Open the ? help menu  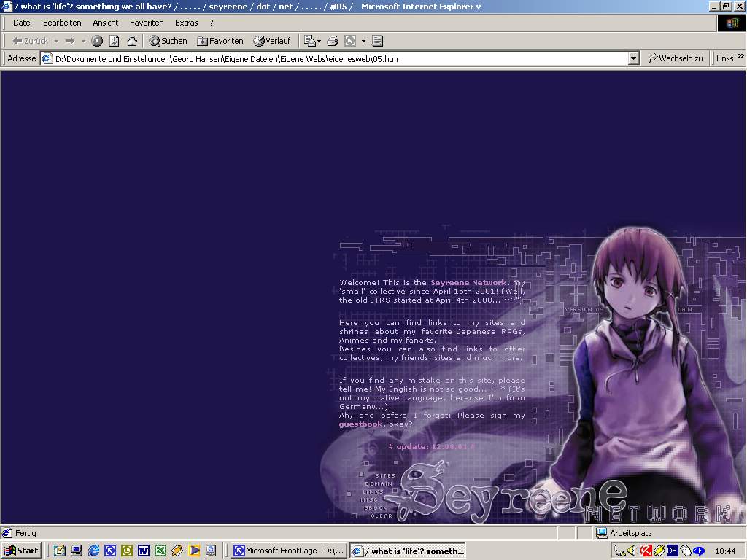pos(211,23)
